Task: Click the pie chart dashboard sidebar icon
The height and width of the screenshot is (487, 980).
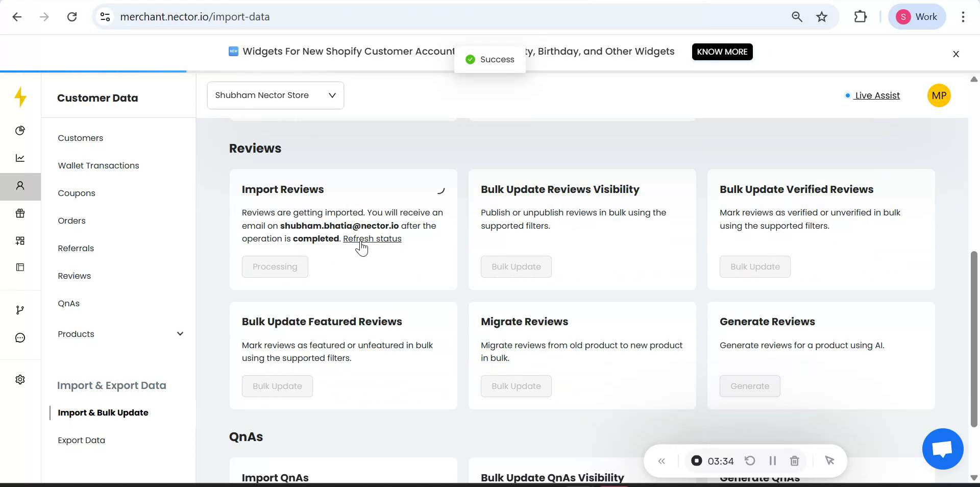Action: (x=20, y=131)
